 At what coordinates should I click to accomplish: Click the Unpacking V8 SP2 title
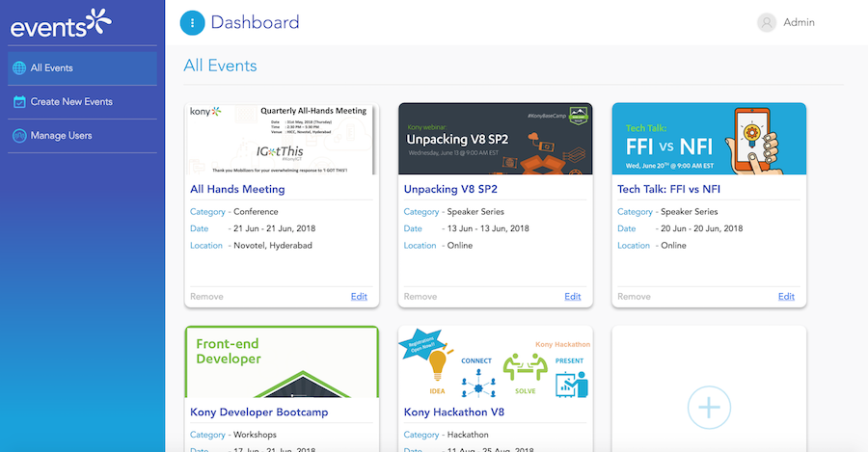point(450,189)
